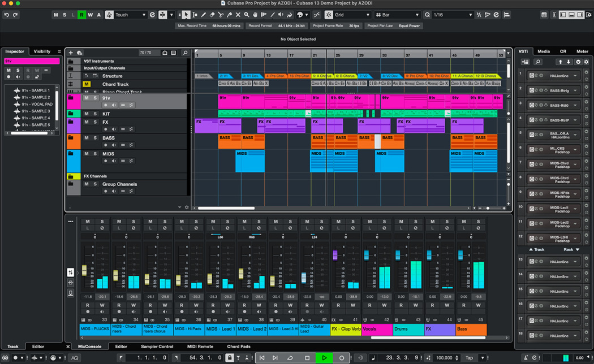Enable Solo on the BASS track
Viewport: 594px width, 364px height.
click(x=96, y=138)
